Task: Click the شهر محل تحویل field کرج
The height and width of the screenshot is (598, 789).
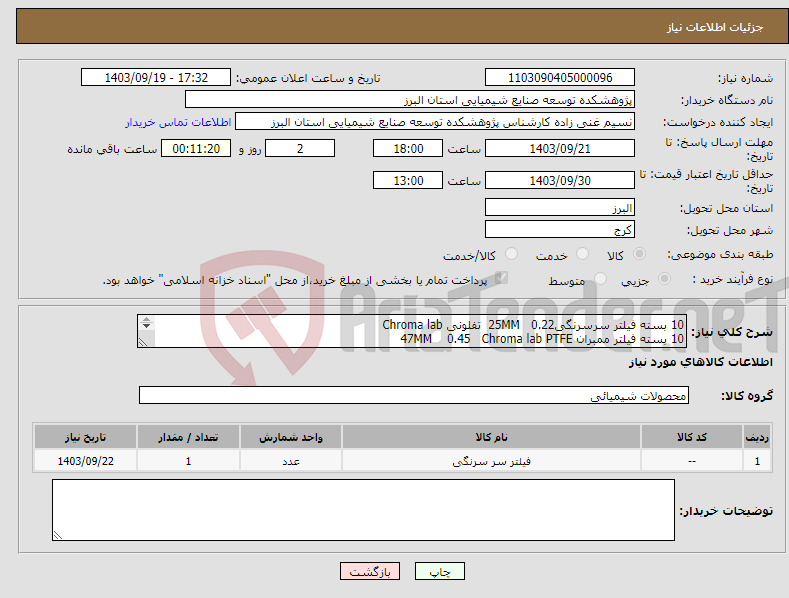Action: (560, 230)
